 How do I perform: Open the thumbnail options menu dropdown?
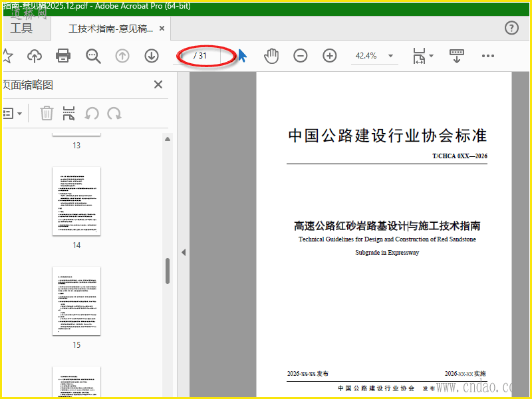click(x=12, y=113)
